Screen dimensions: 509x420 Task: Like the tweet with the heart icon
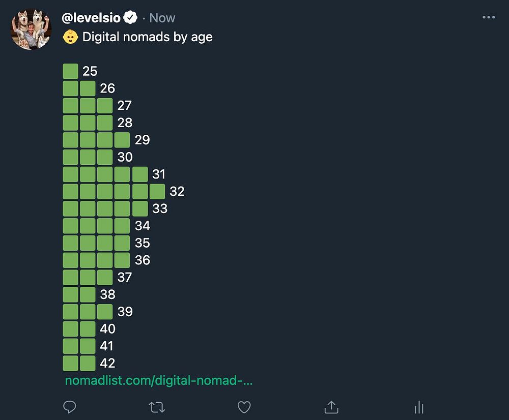click(x=244, y=407)
